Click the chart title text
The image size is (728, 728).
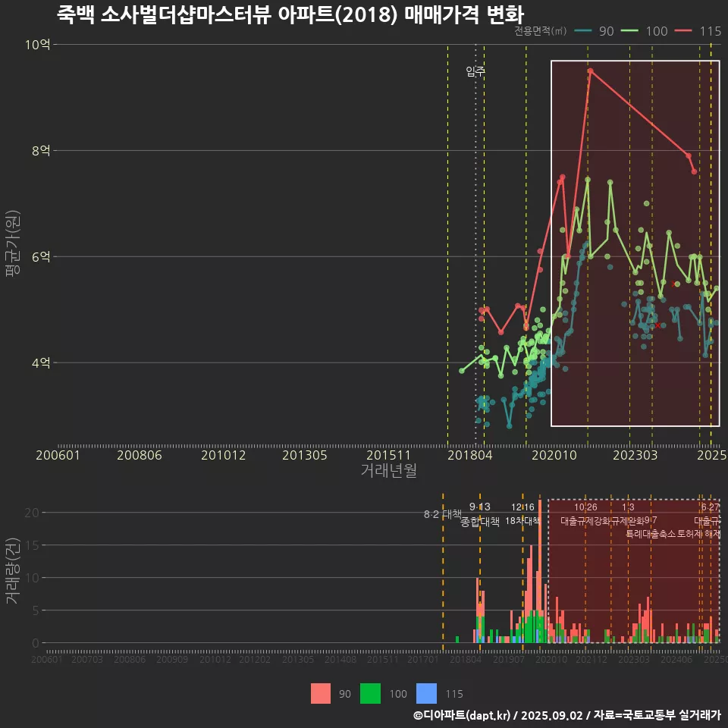290,14
